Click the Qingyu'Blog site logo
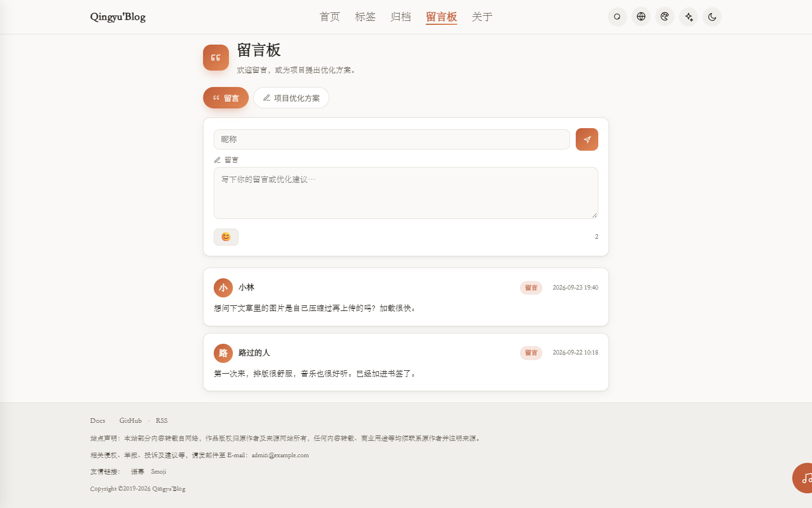Viewport: 812px width, 508px height. tap(118, 17)
